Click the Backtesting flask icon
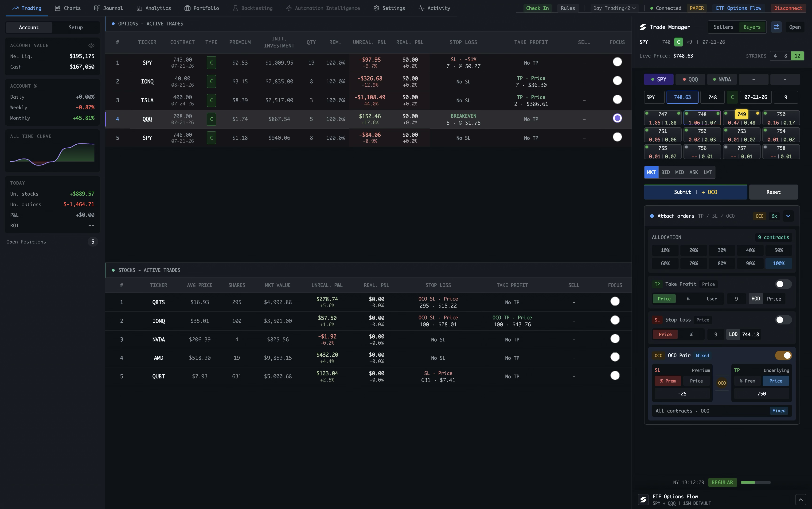 click(235, 8)
